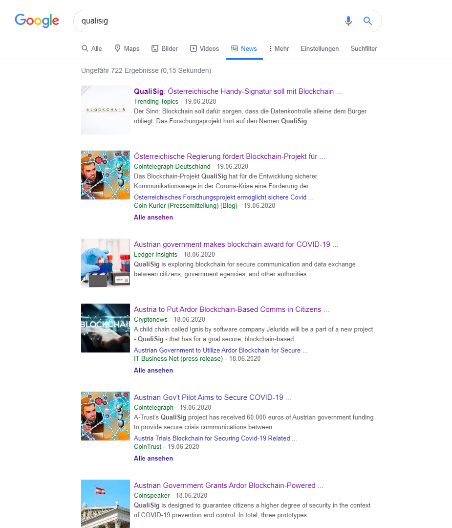Click the BLOCKCHAIN thumbnail of Cryptonews result
The image size is (452, 528).
(x=105, y=328)
